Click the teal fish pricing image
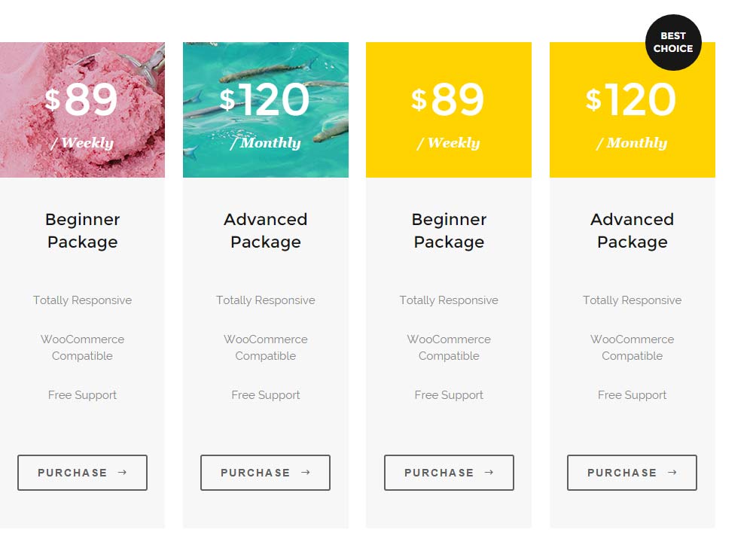The width and height of the screenshot is (753, 560). (266, 110)
